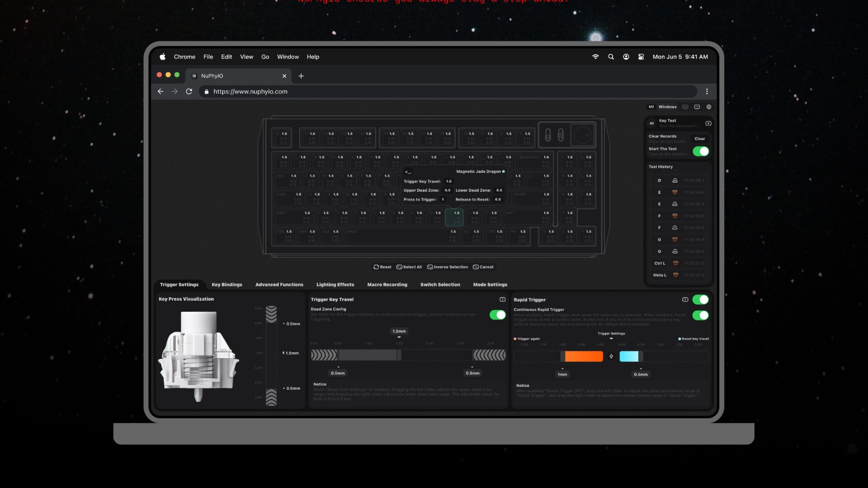Toggle Dead Zone Config switch

pos(498,315)
